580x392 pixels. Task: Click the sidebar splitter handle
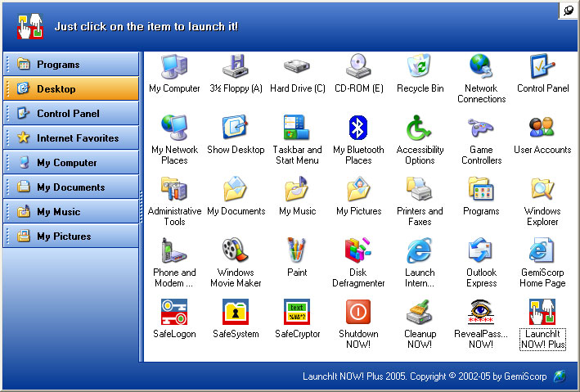click(x=141, y=206)
